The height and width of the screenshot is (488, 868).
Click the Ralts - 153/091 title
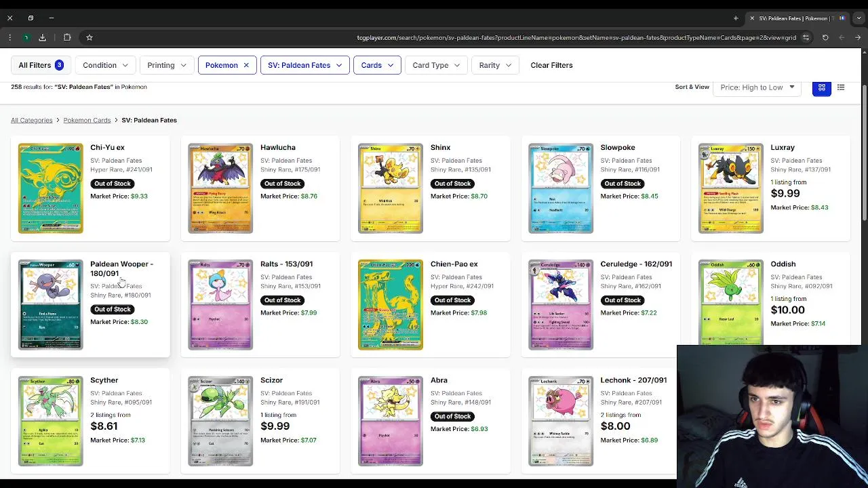pyautogui.click(x=286, y=264)
